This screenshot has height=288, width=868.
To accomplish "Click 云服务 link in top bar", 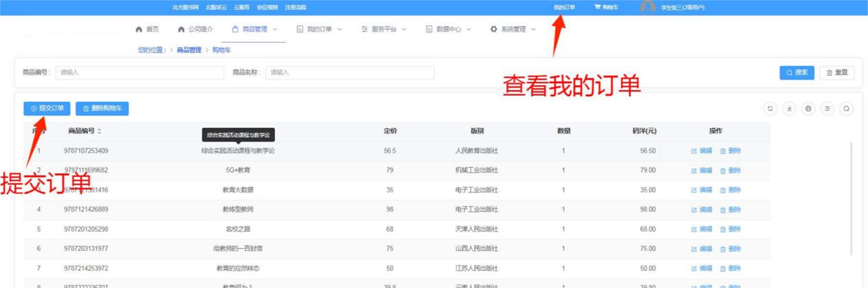I will coord(242,7).
